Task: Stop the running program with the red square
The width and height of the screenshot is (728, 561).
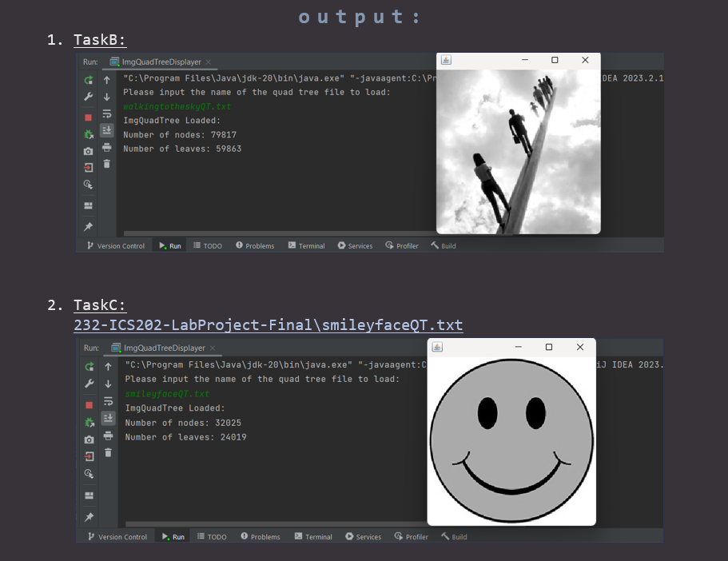Action: (88, 116)
